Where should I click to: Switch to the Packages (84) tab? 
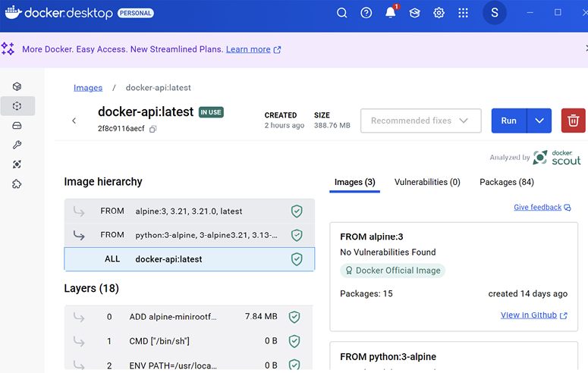pyautogui.click(x=507, y=182)
